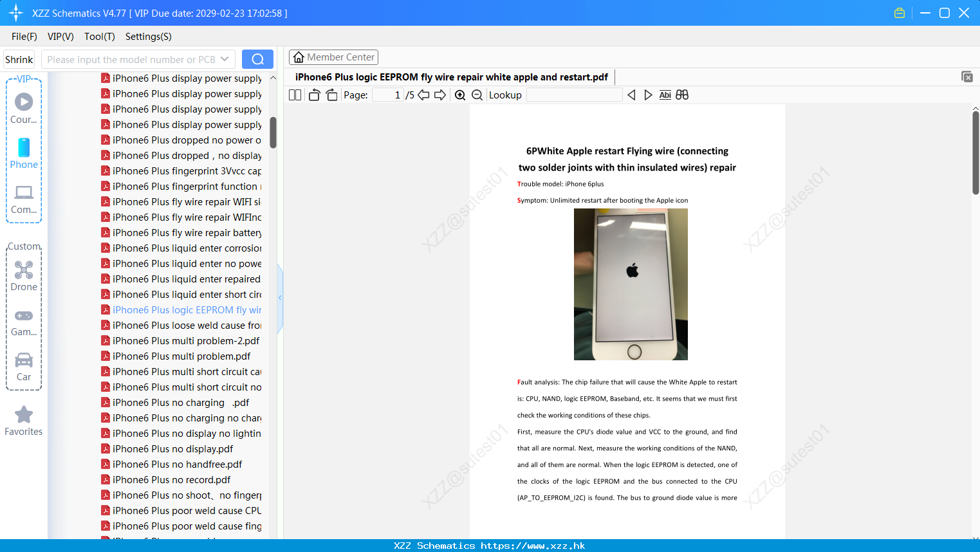
Task: Open the Tool(T) menu
Action: coord(100,37)
